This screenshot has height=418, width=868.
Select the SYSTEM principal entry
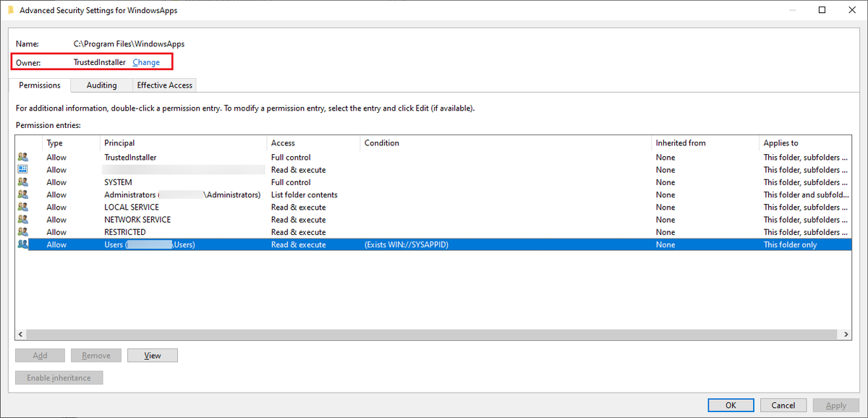118,182
